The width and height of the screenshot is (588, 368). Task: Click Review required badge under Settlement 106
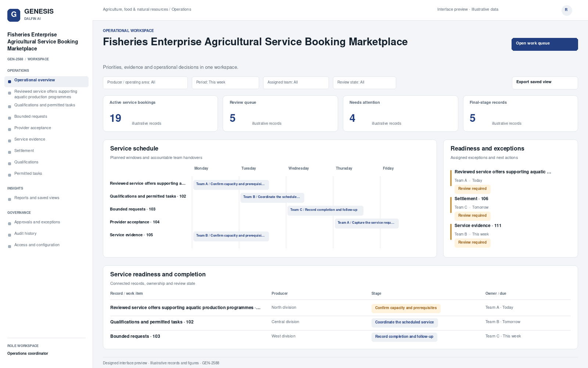tap(472, 216)
